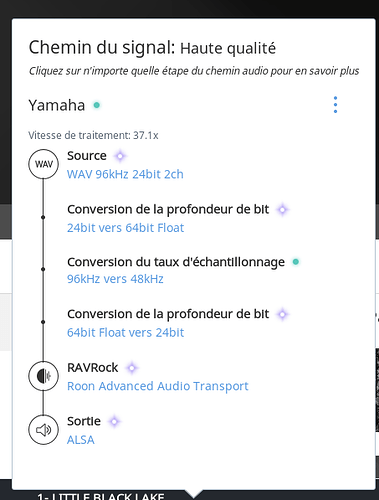379x500 pixels.
Task: Click the Sortie step heading
Action: 84,421
